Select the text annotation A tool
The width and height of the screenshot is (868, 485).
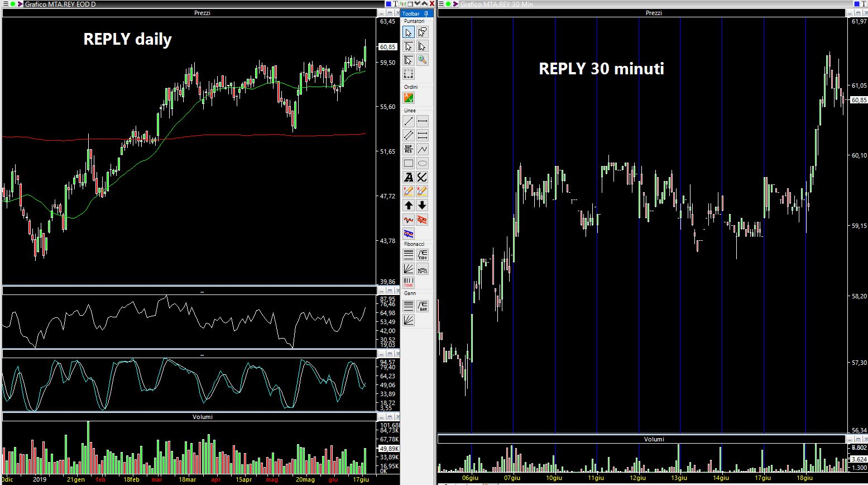pos(409,177)
